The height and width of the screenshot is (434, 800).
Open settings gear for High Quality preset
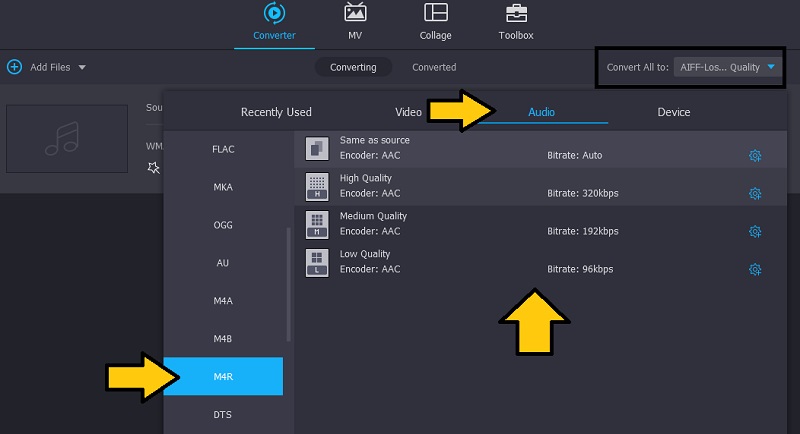(755, 194)
